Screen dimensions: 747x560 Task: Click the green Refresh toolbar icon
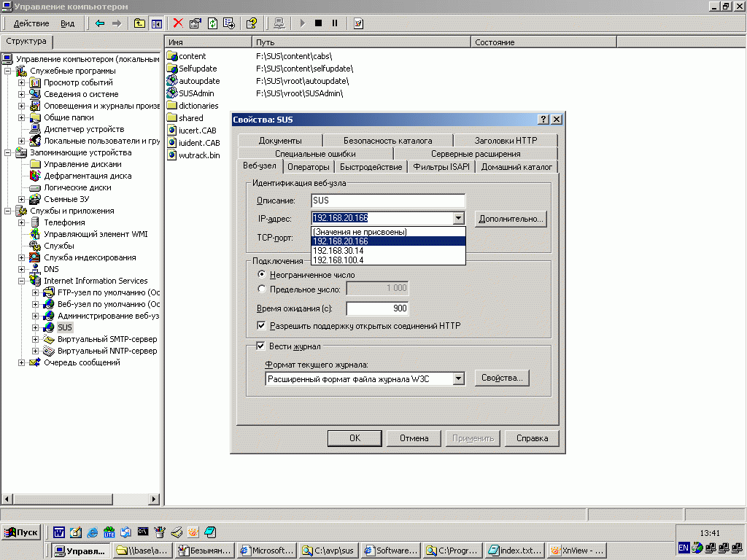[212, 23]
